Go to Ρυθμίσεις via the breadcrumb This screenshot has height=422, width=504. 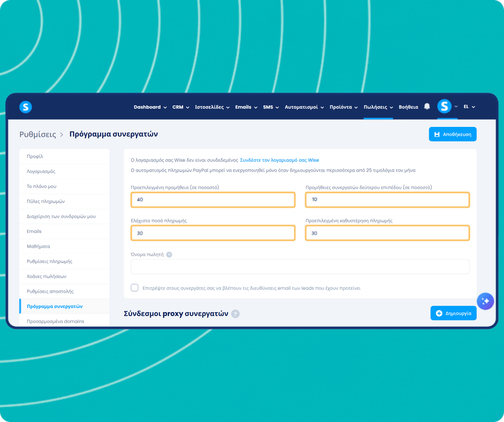pos(38,134)
